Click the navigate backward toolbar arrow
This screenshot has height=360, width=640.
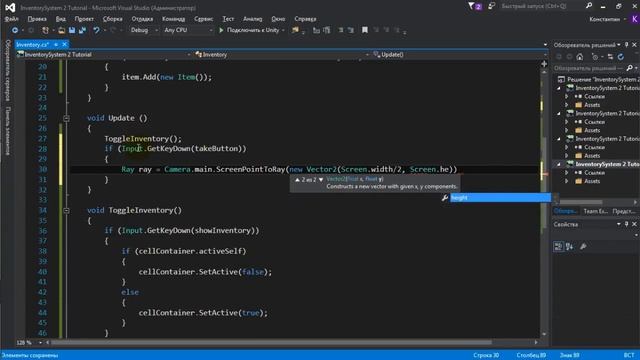pos(15,30)
